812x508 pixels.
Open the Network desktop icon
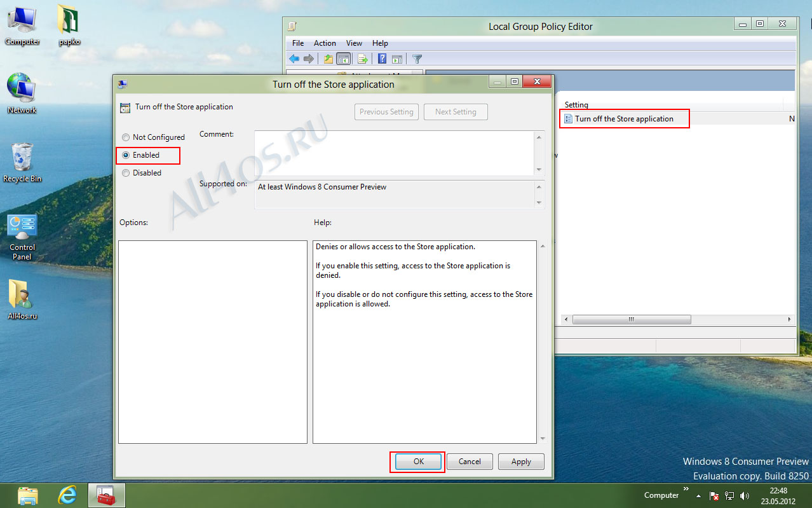(22, 93)
